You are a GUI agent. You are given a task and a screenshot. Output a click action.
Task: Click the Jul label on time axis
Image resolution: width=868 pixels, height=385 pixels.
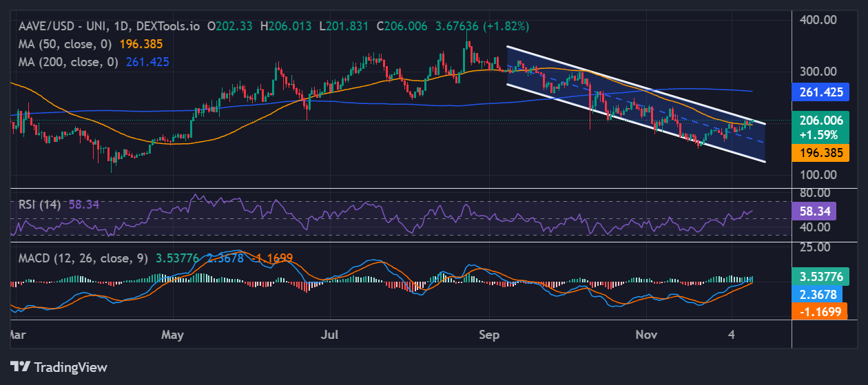331,335
